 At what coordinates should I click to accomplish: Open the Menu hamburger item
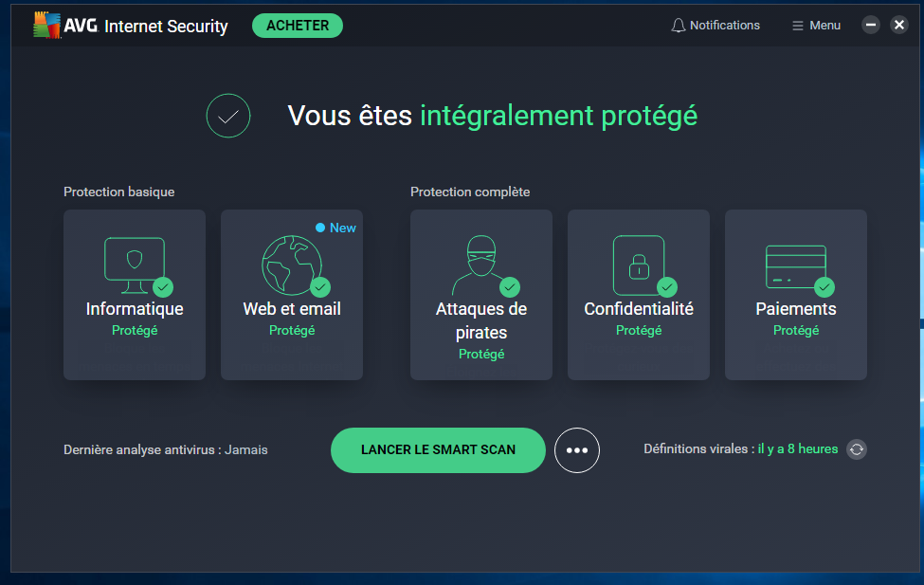tap(816, 26)
